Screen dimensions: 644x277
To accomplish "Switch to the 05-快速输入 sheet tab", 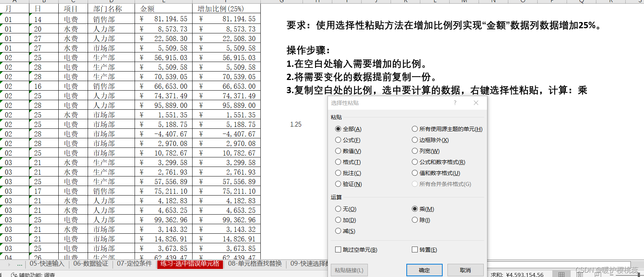I will tap(47, 263).
